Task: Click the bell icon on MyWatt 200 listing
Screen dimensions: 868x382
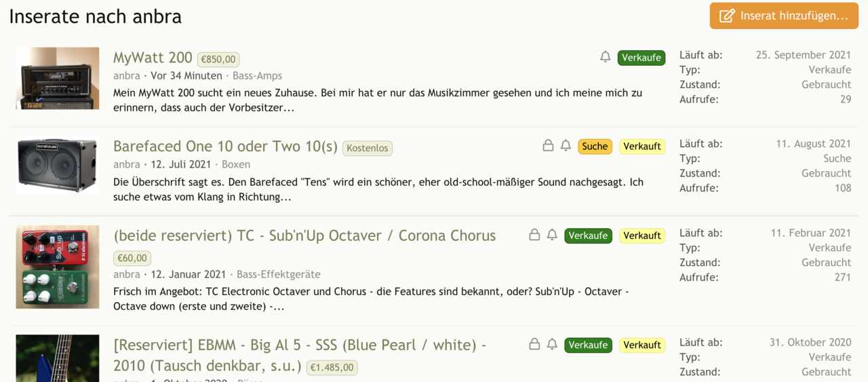Action: (x=605, y=57)
